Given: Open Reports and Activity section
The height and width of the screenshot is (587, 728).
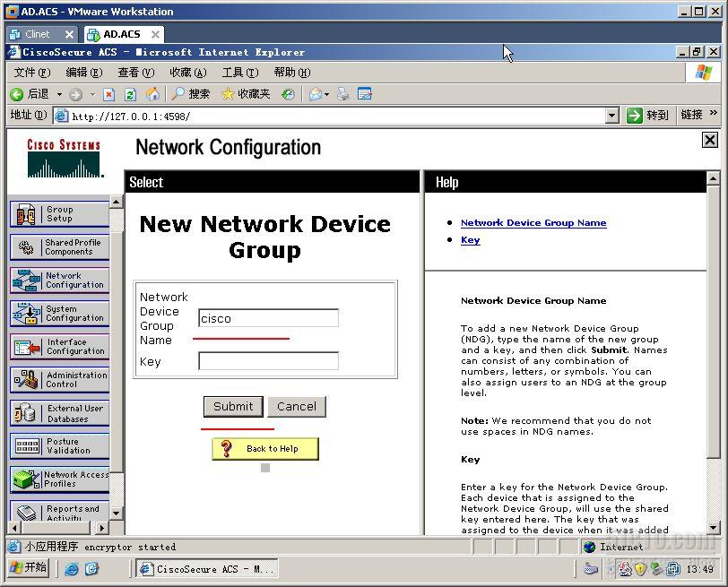Looking at the screenshot, I should 59,511.
